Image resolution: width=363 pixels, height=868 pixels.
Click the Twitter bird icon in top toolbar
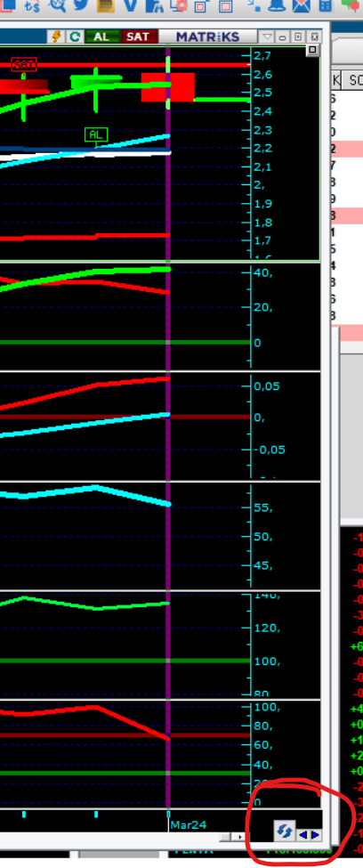tap(81, 6)
